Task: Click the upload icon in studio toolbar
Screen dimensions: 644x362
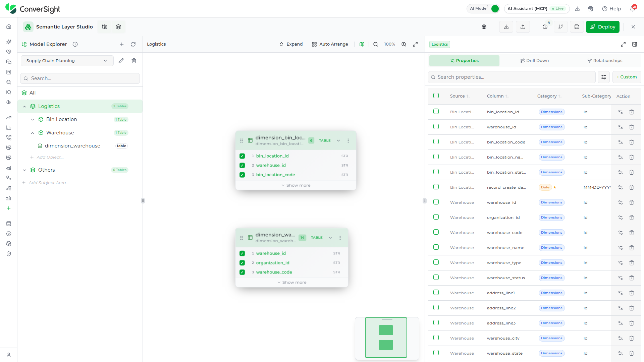Action: tap(523, 27)
